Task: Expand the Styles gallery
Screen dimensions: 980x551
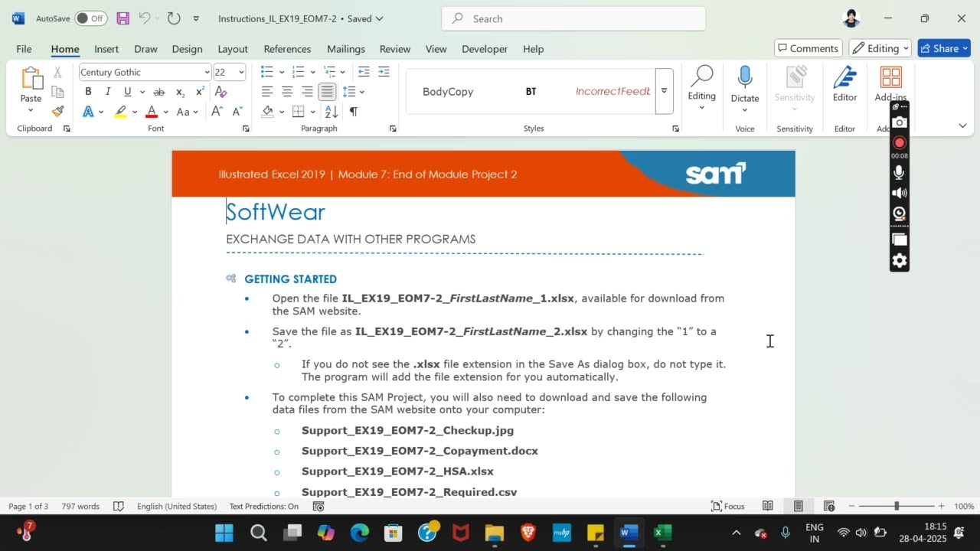Action: pyautogui.click(x=664, y=91)
